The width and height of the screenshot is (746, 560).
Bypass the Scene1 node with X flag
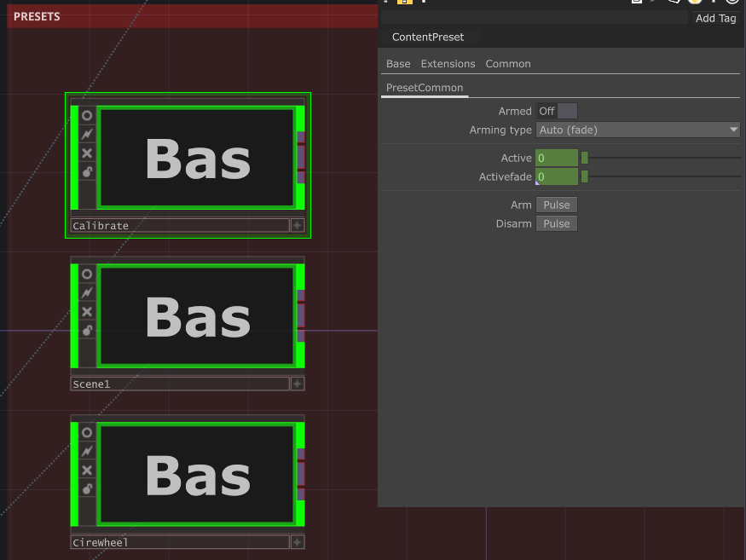coord(87,312)
